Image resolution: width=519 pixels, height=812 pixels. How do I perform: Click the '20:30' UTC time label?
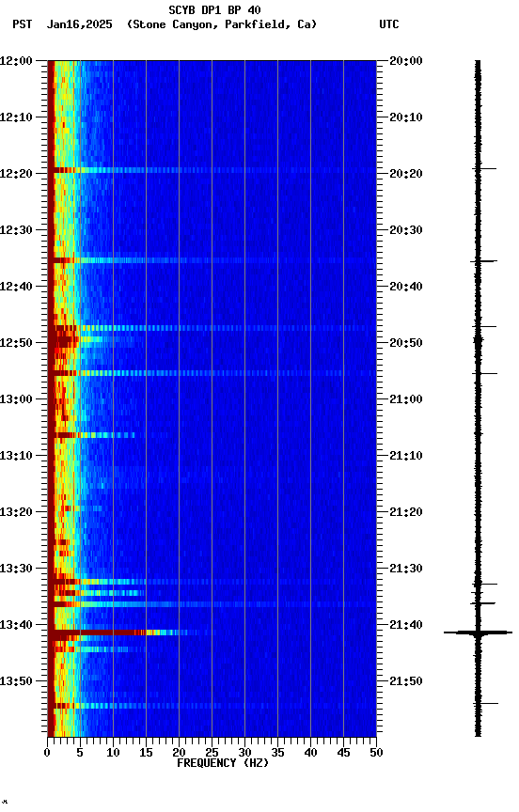tap(406, 230)
